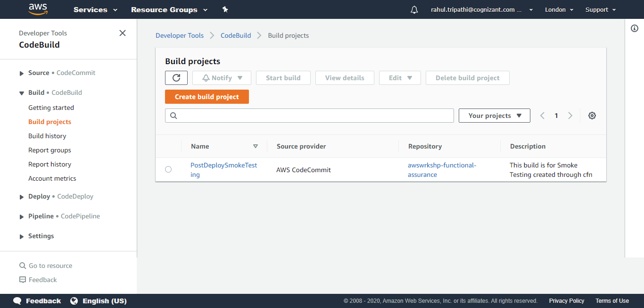644x308 pixels.
Task: Open Report groups in sidebar
Action: pyautogui.click(x=50, y=150)
